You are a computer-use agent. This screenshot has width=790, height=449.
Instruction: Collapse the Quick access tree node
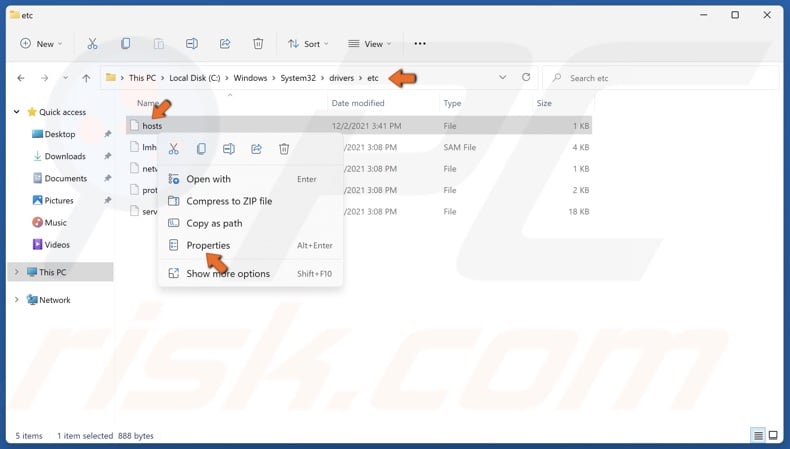tap(17, 112)
